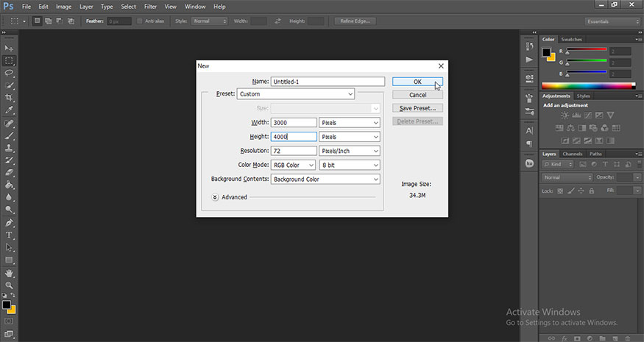Screen dimensions: 644x342
Task: Open the Character panel icon
Action: (529, 131)
